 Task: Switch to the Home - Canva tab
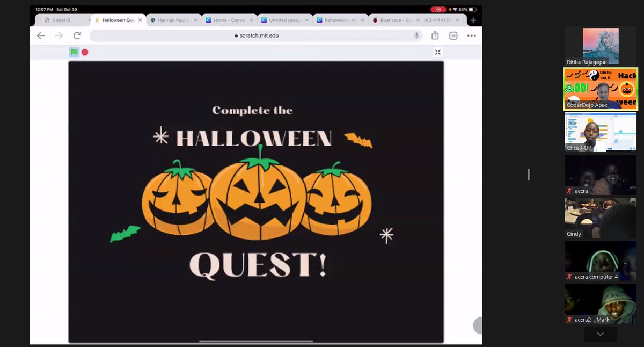pos(229,19)
